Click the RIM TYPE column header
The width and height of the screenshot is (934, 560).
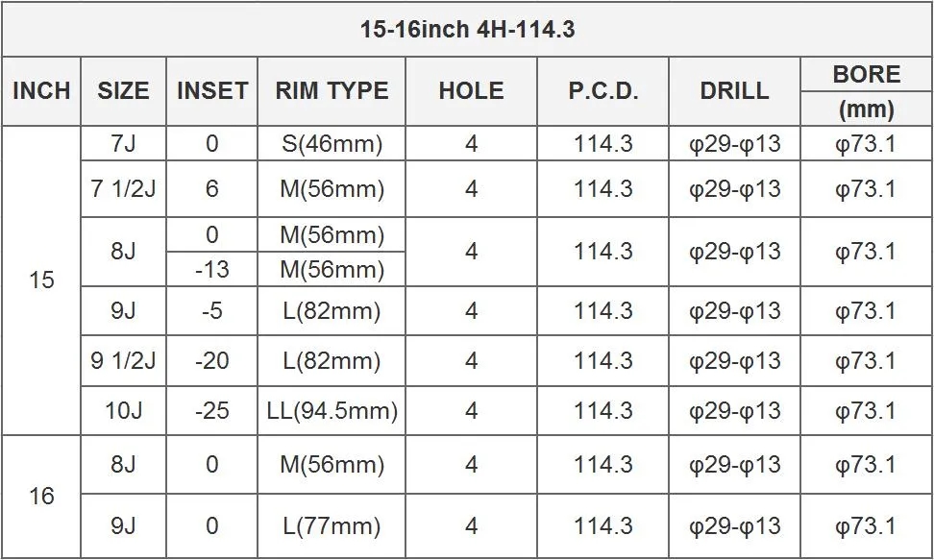click(332, 91)
